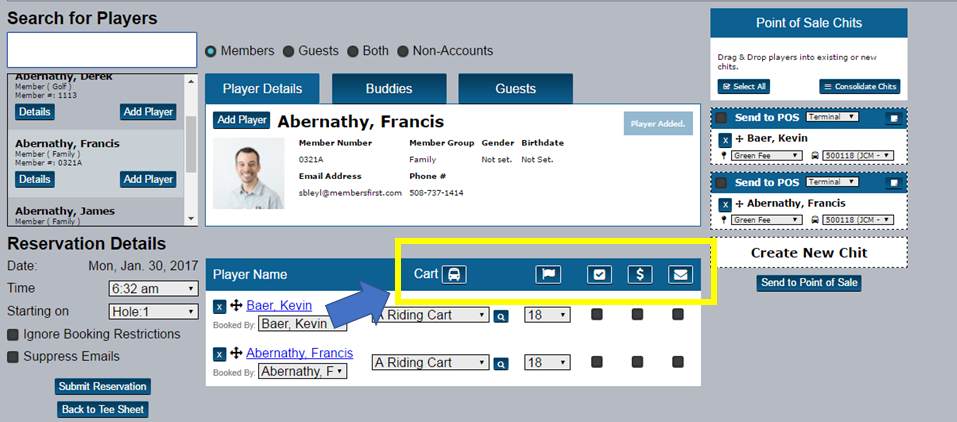Open A Riding Cart dropdown in Baer, Kevin row

(430, 315)
